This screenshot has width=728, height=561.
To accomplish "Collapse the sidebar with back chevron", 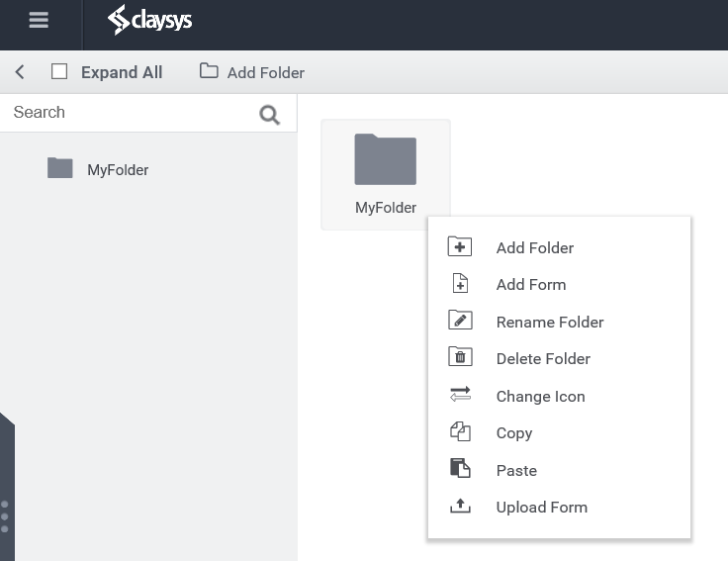I will click(20, 72).
